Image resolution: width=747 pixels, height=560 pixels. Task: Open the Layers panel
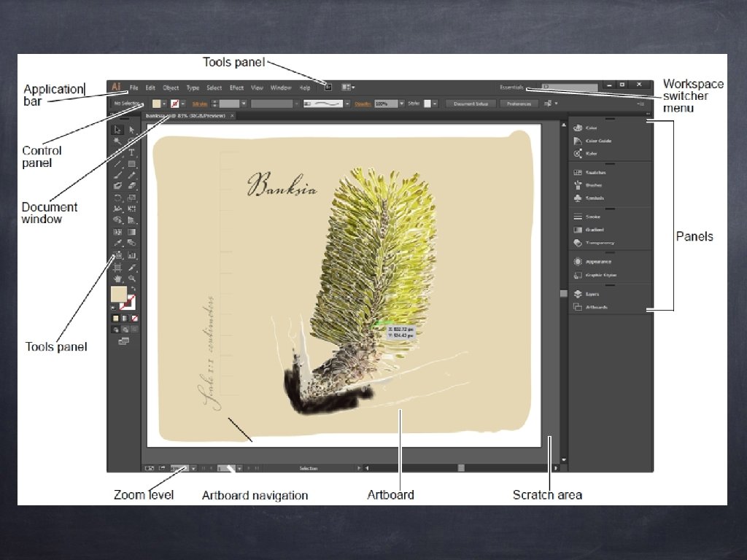592,293
